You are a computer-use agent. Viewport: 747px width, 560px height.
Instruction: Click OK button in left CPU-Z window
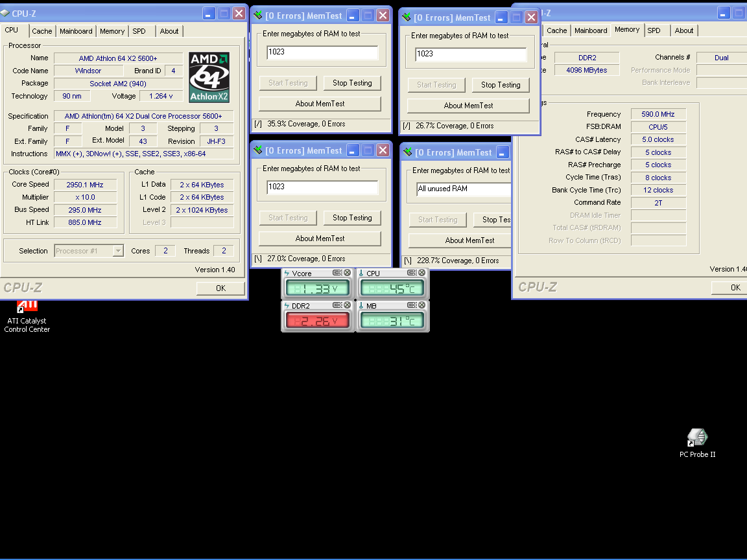(x=220, y=288)
